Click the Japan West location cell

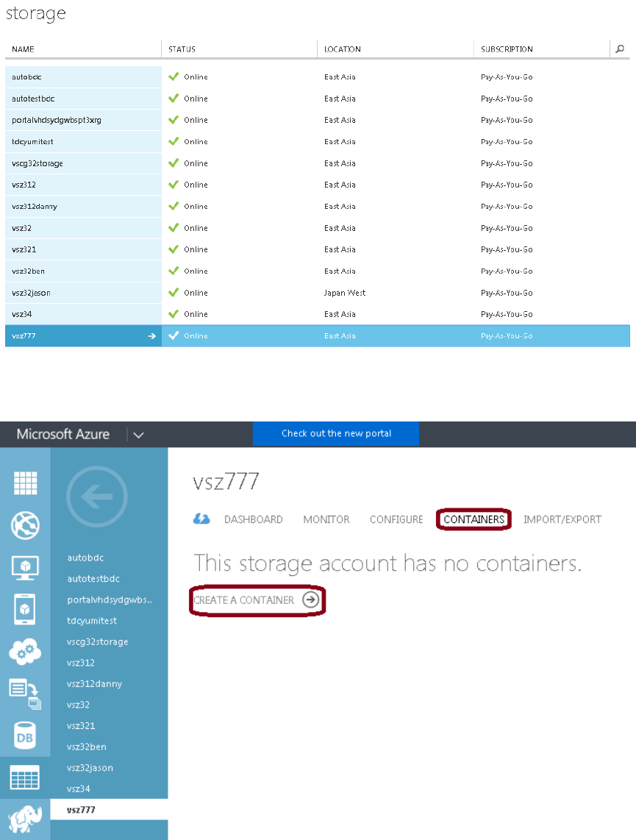pos(344,293)
